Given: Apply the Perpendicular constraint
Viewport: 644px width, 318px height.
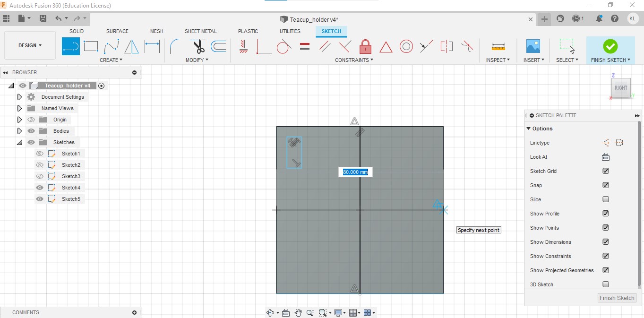Looking at the screenshot, I should click(x=345, y=46).
